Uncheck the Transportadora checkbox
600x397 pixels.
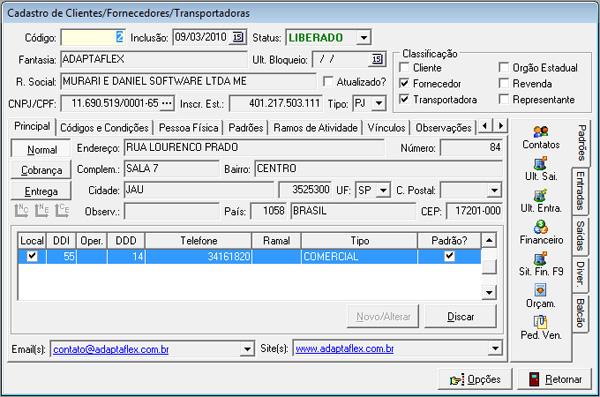(x=404, y=99)
